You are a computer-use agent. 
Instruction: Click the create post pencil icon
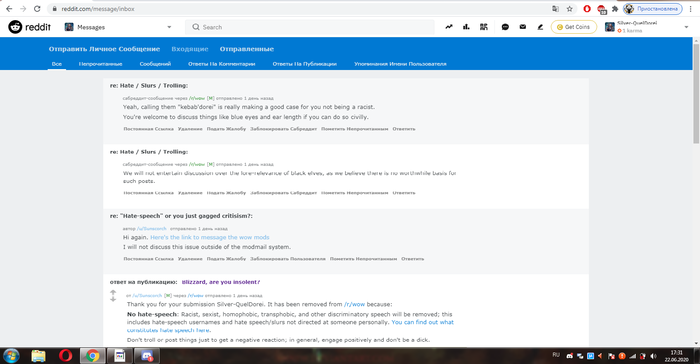(x=540, y=27)
